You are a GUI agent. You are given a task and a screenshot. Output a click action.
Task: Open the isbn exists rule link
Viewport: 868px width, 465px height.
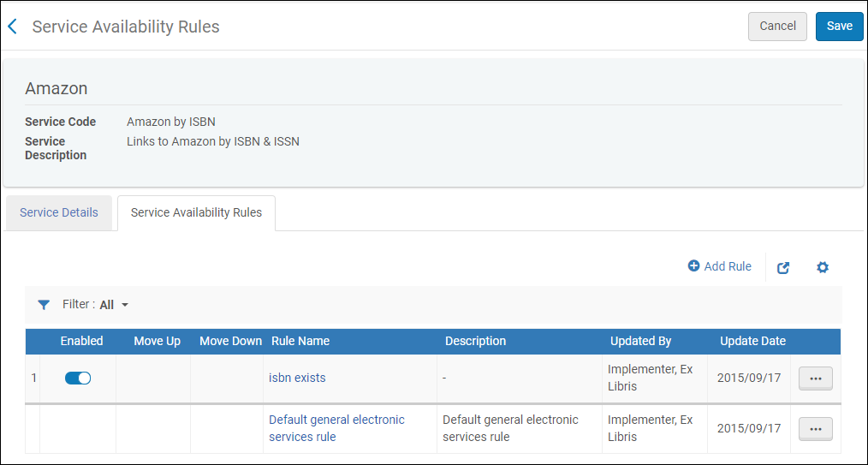[297, 378]
